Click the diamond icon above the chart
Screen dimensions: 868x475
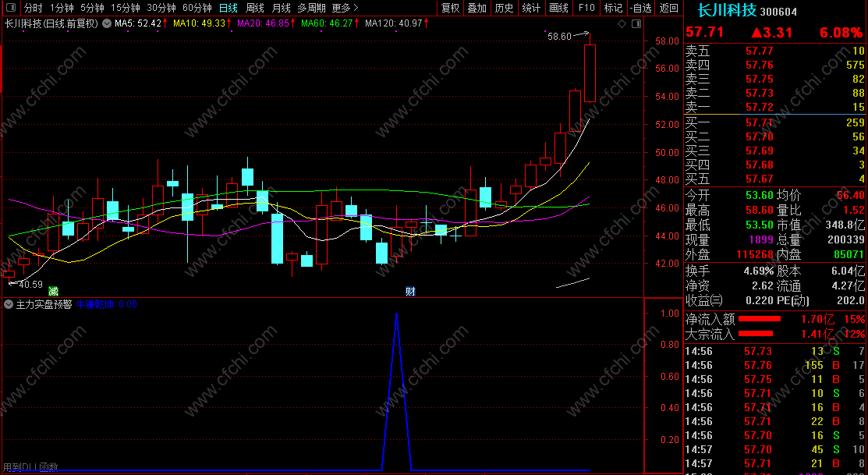click(622, 24)
